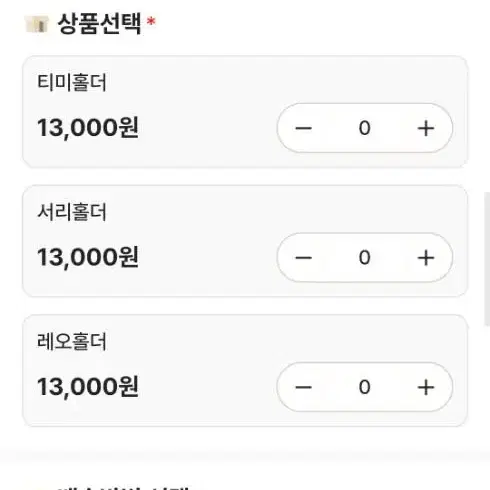Select the 서리홀더 quantity value field
Image resolution: width=490 pixels, height=490 pixels.
[364, 258]
